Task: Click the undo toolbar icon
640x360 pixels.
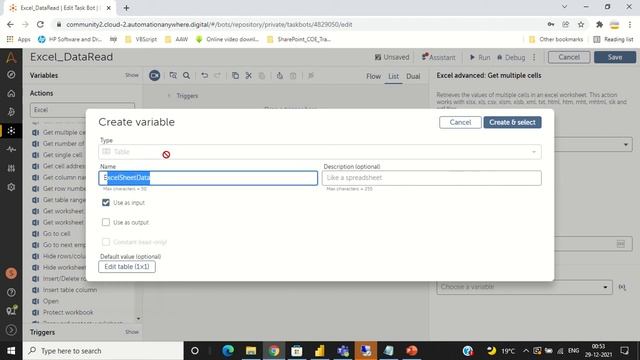Action: [204, 76]
